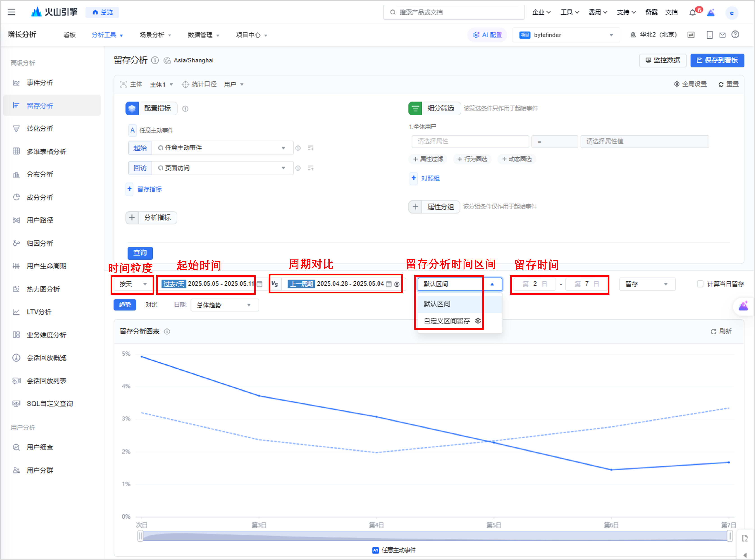Click the mobile device icon
The height and width of the screenshot is (560, 755).
click(710, 35)
